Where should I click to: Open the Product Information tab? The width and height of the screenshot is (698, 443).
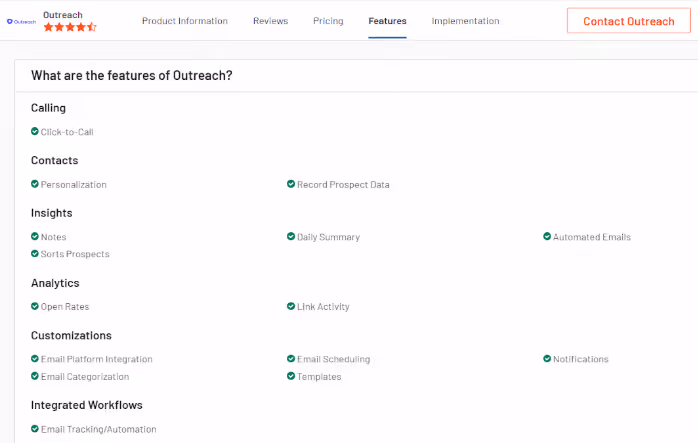tap(185, 21)
